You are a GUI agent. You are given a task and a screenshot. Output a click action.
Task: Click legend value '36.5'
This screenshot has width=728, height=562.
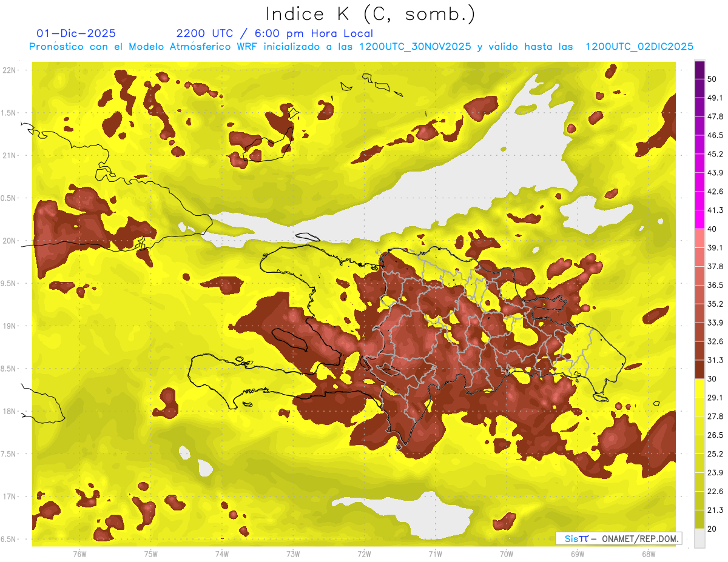coord(715,285)
